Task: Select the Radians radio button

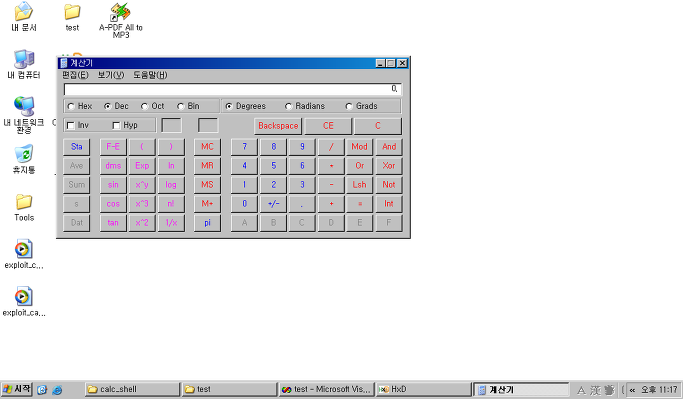Action: coord(305,106)
